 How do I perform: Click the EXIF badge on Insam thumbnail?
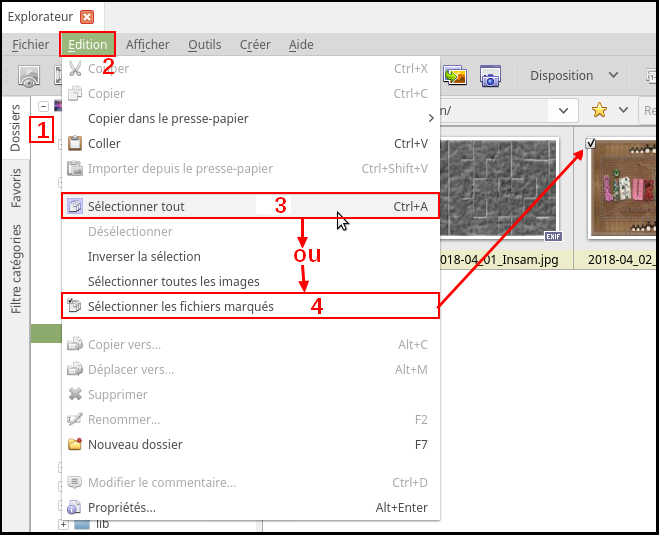(x=553, y=237)
